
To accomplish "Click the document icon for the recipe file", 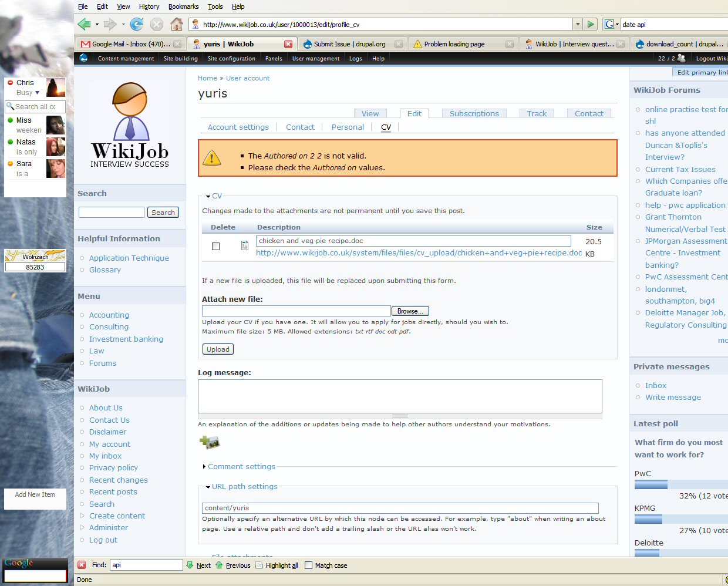I will (245, 245).
